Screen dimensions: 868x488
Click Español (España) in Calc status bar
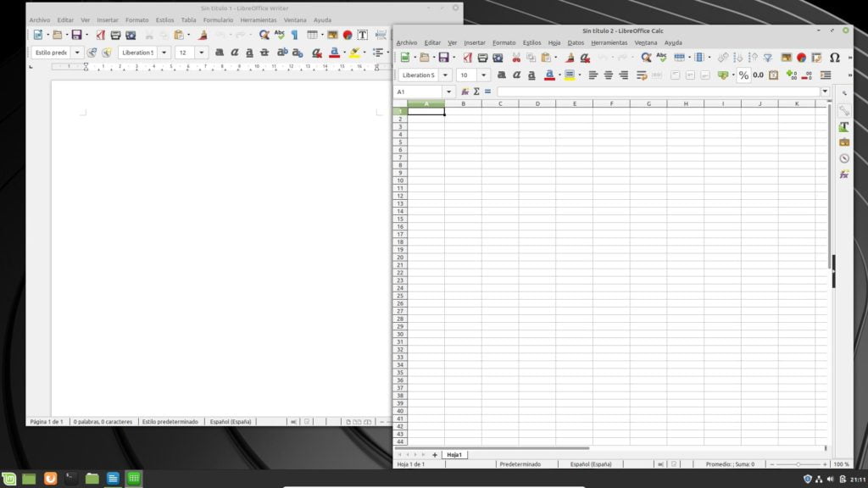[x=591, y=464]
